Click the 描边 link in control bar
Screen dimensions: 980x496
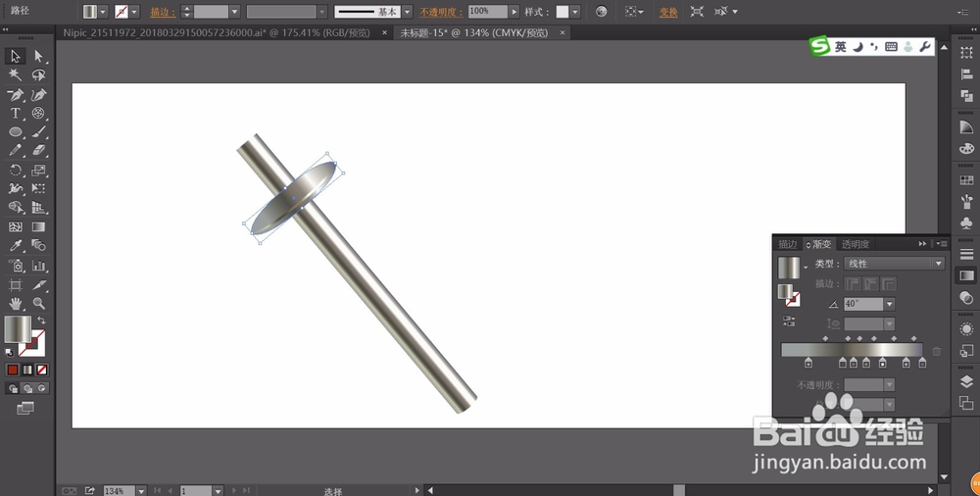click(163, 12)
